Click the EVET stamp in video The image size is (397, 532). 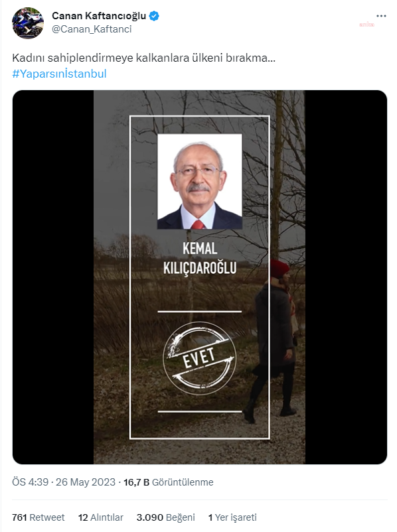[x=199, y=358]
